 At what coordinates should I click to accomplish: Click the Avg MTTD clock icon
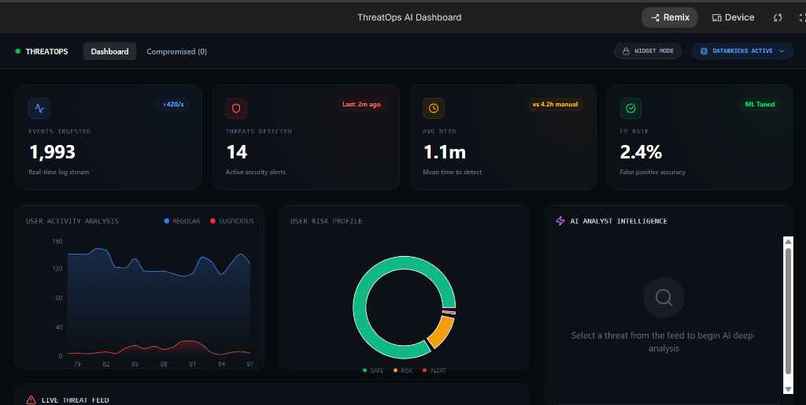pyautogui.click(x=433, y=108)
